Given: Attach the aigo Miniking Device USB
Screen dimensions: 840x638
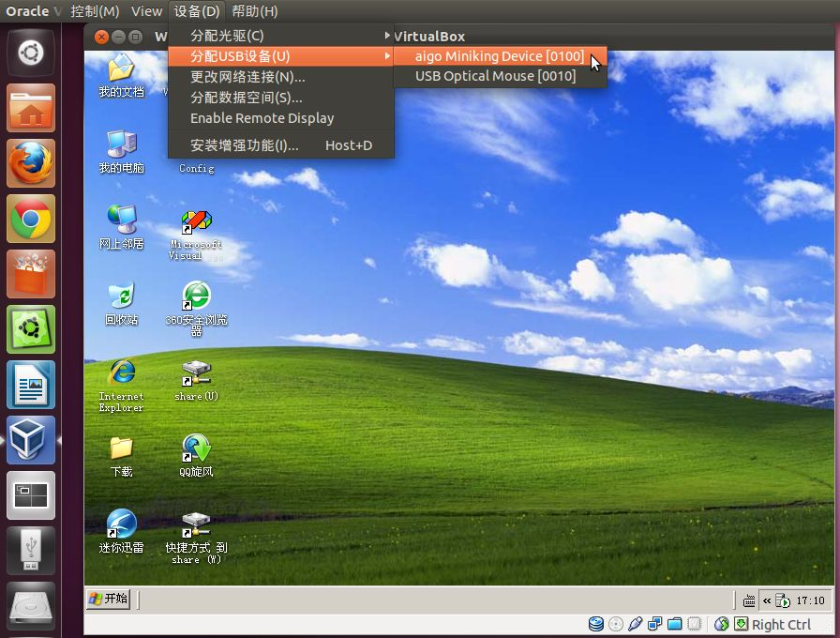Looking at the screenshot, I should click(x=499, y=56).
